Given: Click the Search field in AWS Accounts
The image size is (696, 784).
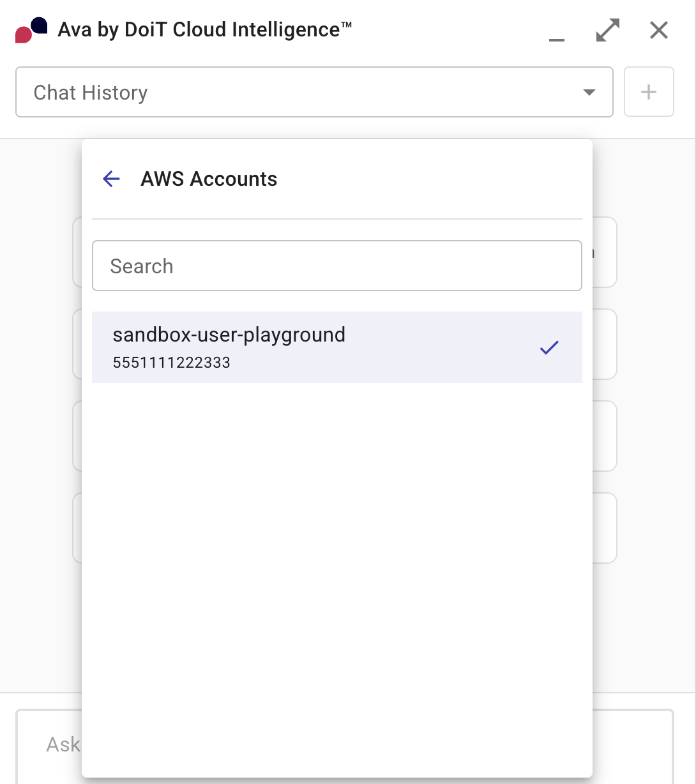Looking at the screenshot, I should (x=337, y=266).
